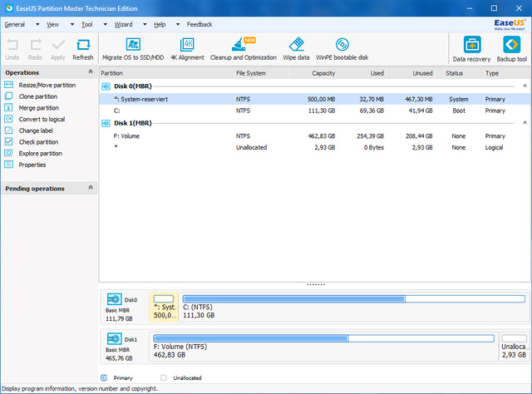Open the 4K Alignment tool
The width and height of the screenshot is (532, 394).
186,45
